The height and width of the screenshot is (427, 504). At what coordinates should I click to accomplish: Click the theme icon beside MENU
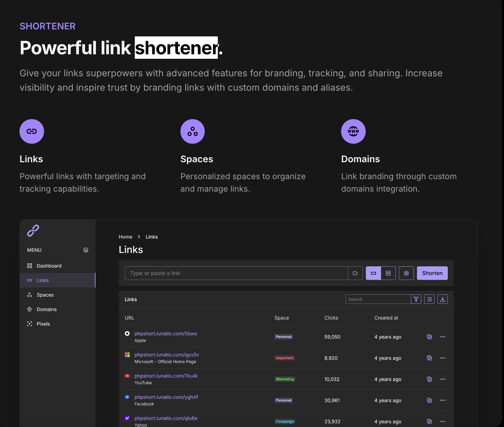[x=86, y=250]
